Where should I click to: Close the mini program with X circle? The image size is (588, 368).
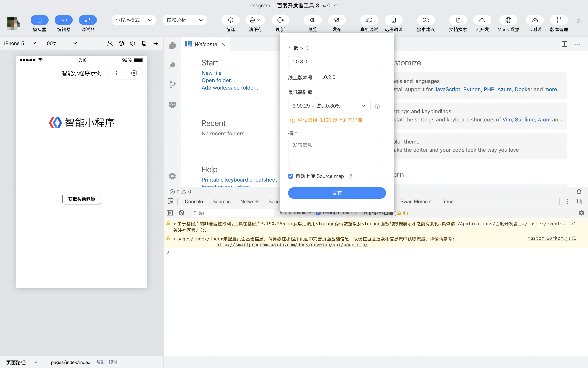coord(134,73)
